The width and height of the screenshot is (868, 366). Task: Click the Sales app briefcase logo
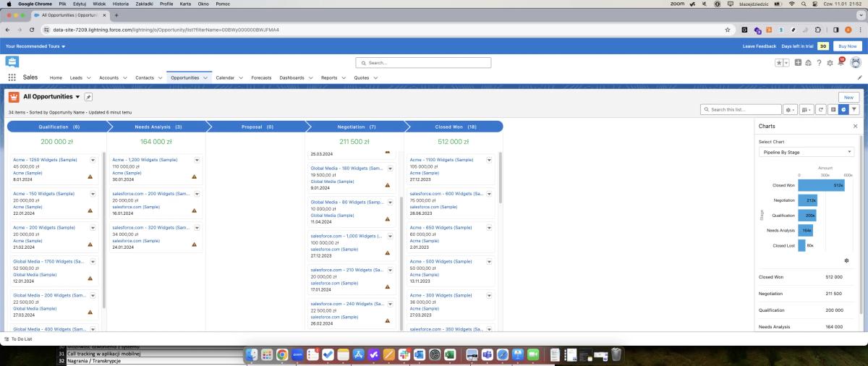tap(12, 62)
